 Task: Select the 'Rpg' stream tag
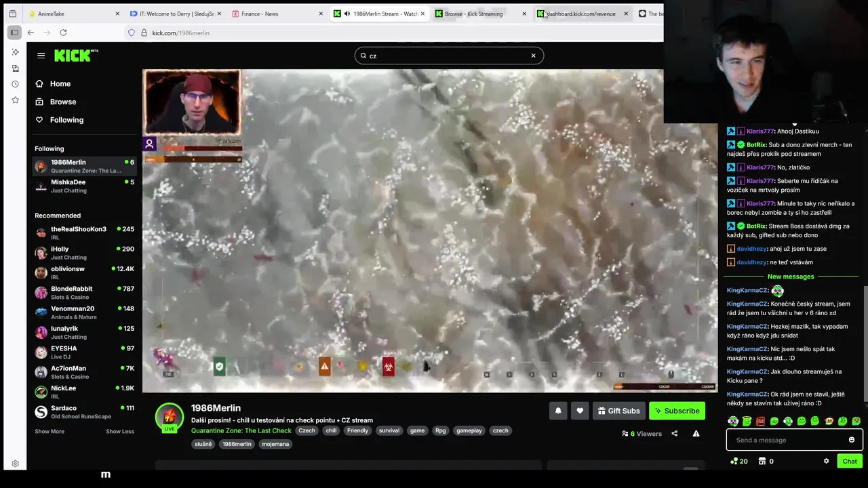tap(441, 430)
